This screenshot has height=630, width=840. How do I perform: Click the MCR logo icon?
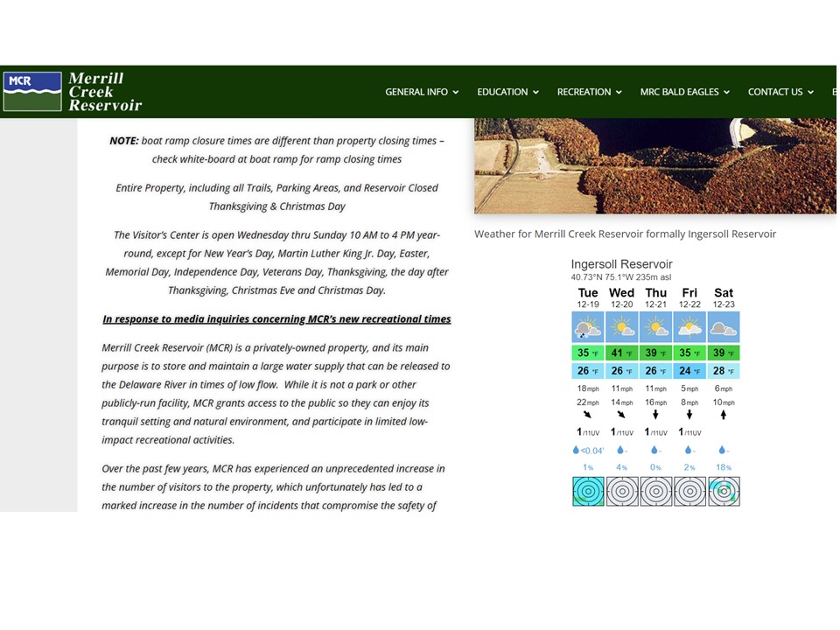pos(32,92)
